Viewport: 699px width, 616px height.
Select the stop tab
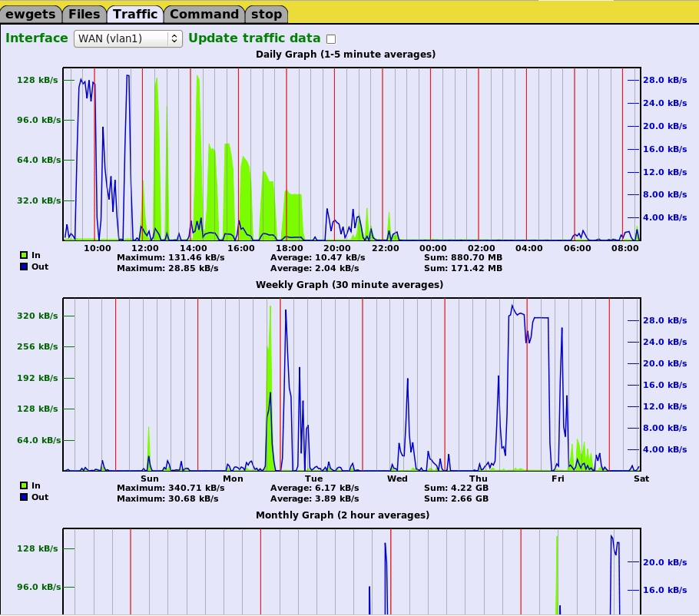click(267, 14)
